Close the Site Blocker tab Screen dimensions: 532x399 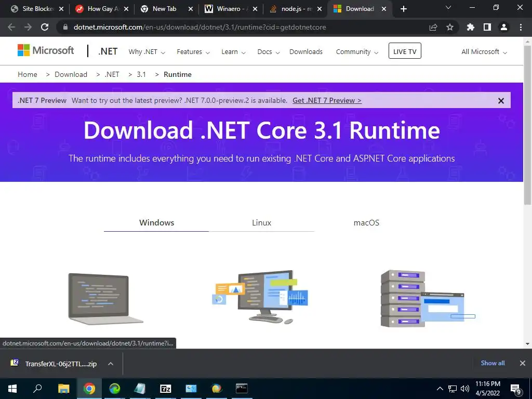61,9
